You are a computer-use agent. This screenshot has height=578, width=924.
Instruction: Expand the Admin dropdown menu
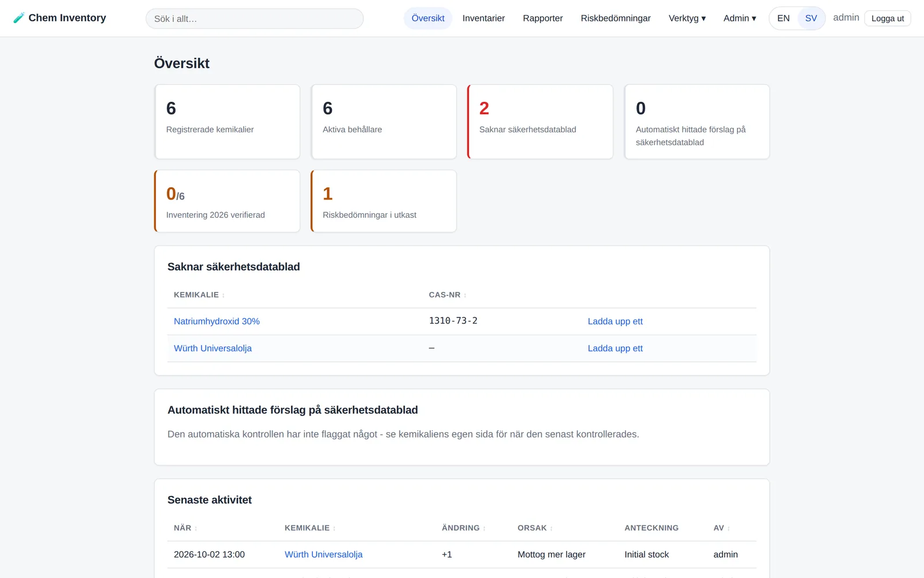coord(740,18)
